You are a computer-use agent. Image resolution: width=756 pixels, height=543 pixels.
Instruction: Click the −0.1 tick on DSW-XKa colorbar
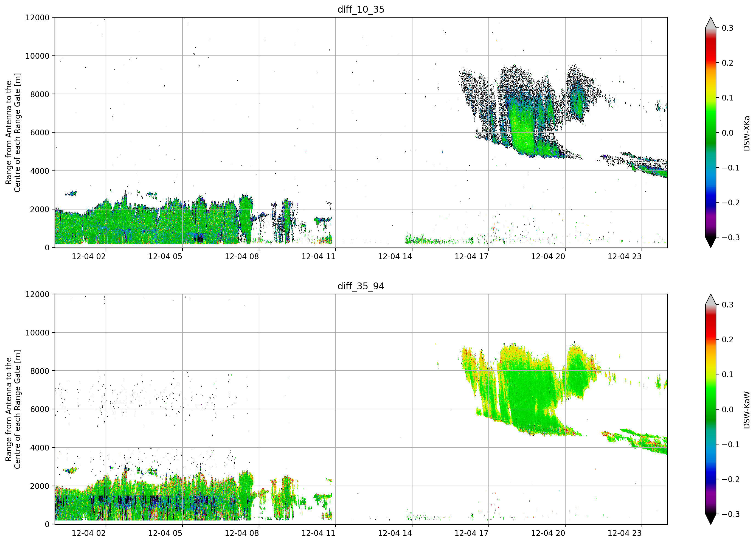[731, 168]
